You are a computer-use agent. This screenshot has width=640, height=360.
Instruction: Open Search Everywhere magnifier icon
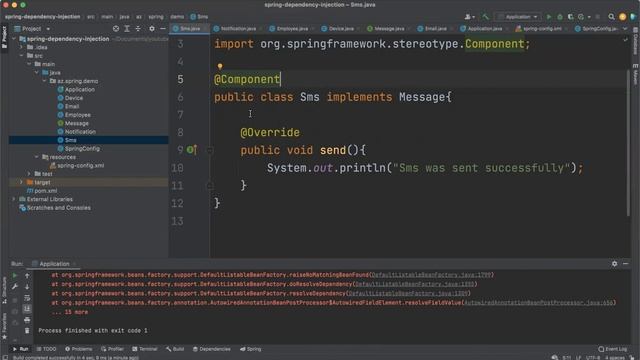tap(611, 17)
